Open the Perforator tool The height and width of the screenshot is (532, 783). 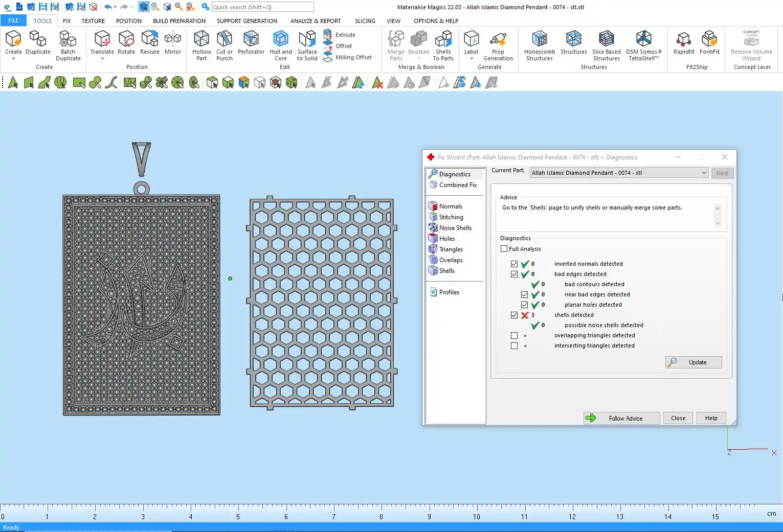coord(251,45)
